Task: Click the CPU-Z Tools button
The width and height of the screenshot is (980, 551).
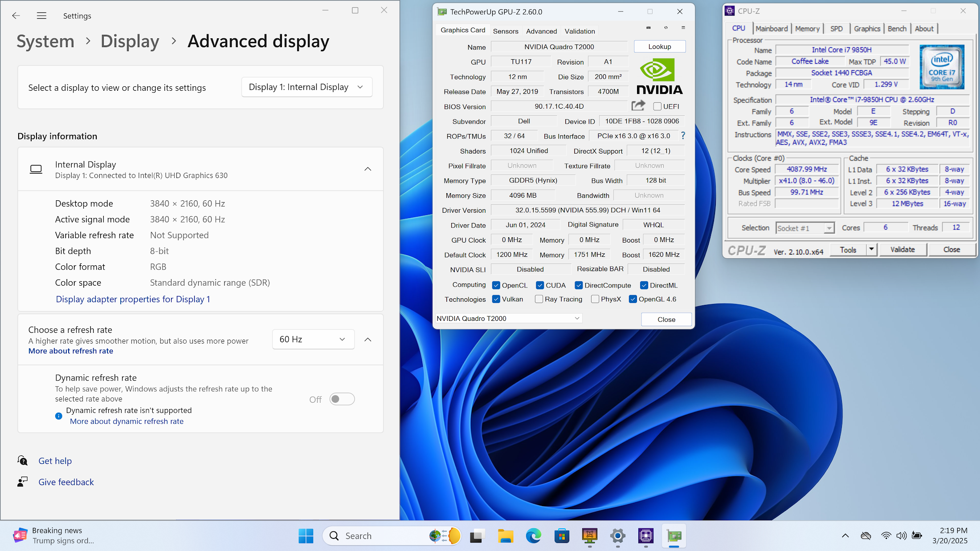Action: pyautogui.click(x=848, y=250)
